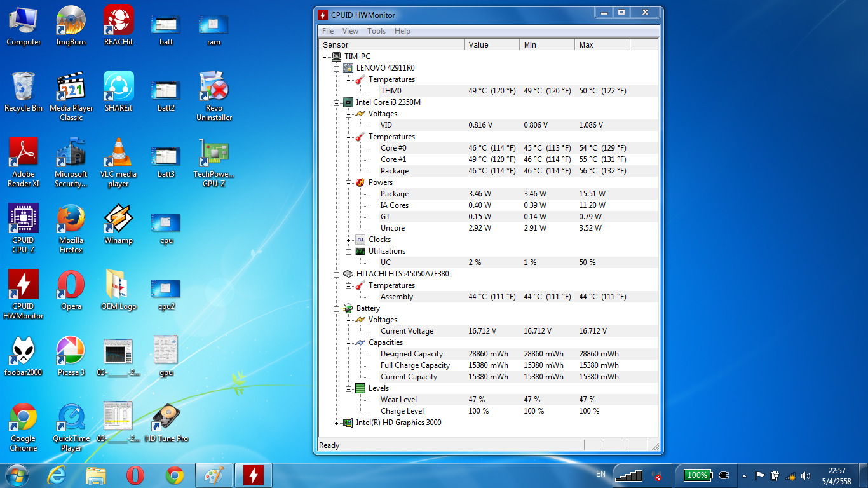Collapse the Battery node

pyautogui.click(x=337, y=308)
